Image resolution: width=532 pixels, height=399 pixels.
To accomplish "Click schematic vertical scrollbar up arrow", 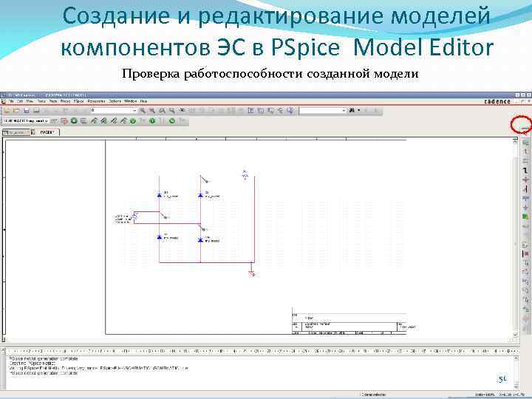I will 516,141.
